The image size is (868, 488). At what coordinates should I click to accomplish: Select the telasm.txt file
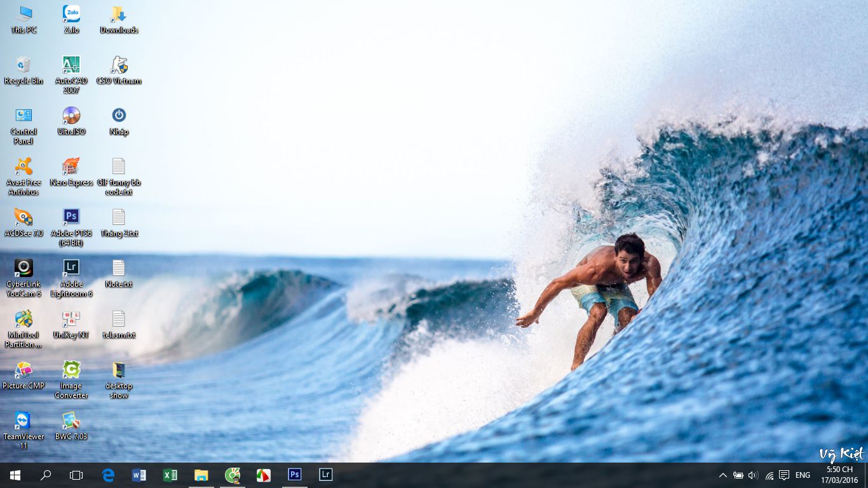(x=119, y=325)
